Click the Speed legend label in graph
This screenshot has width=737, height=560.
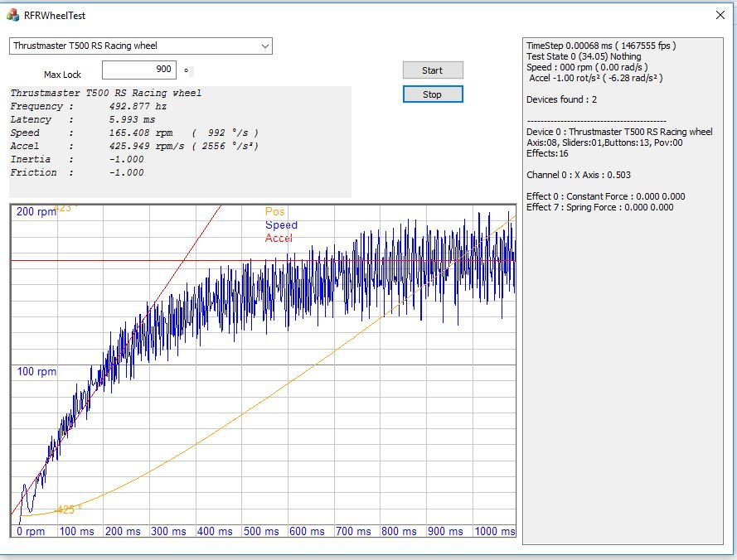click(281, 225)
